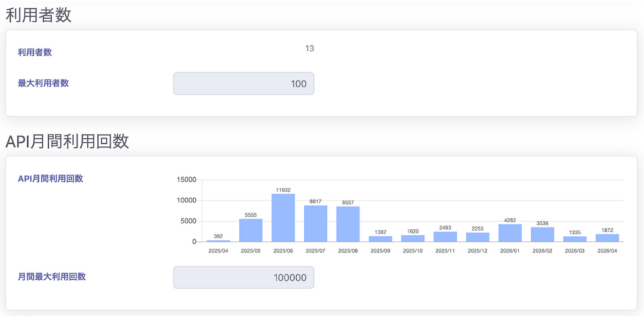Image resolution: width=644 pixels, height=316 pixels.
Task: Click the 2025/04 bar showing 392
Action: pyautogui.click(x=218, y=241)
